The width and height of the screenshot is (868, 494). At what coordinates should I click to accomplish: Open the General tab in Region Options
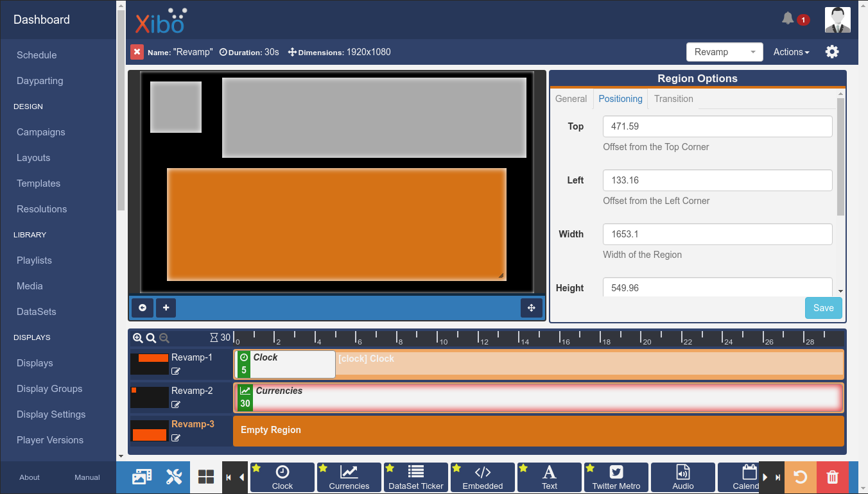(571, 99)
